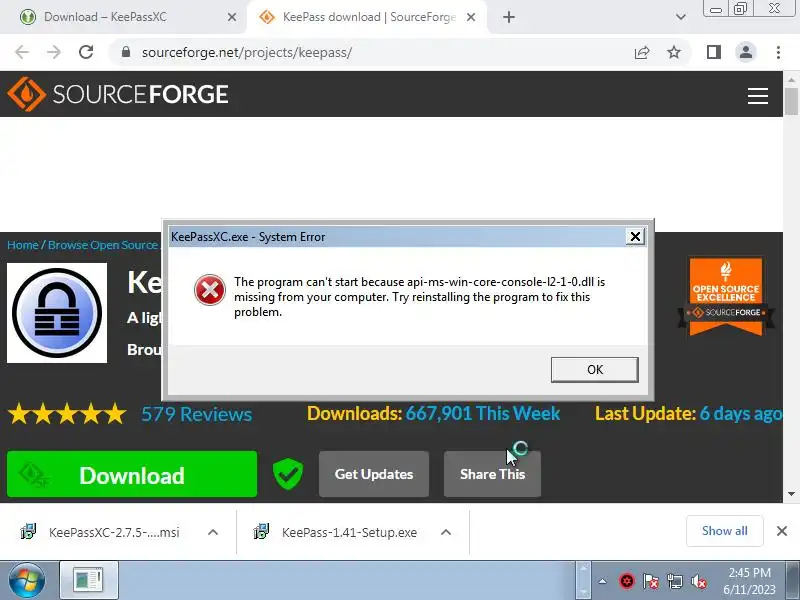Open Chrome three-dot menu

pyautogui.click(x=778, y=52)
